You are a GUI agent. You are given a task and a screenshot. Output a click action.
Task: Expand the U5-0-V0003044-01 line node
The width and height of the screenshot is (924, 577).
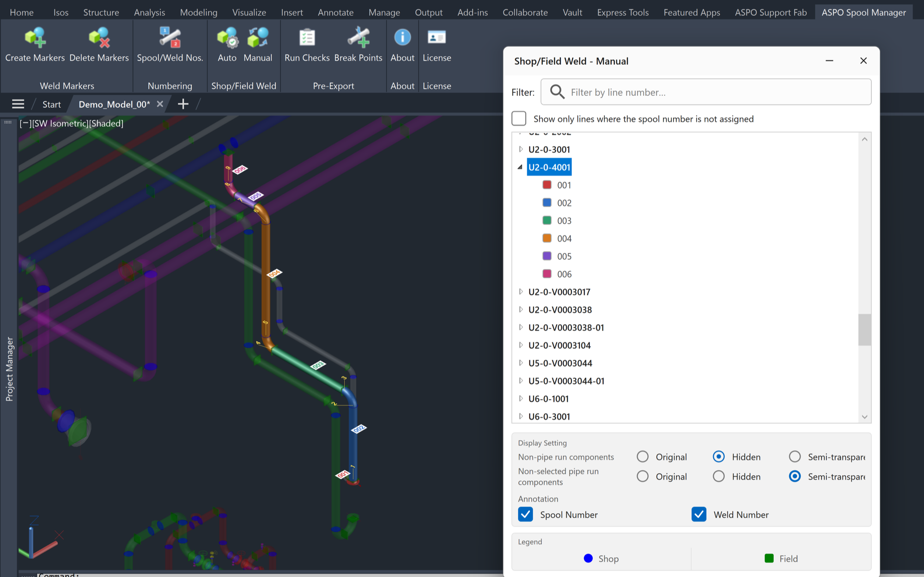coord(521,381)
